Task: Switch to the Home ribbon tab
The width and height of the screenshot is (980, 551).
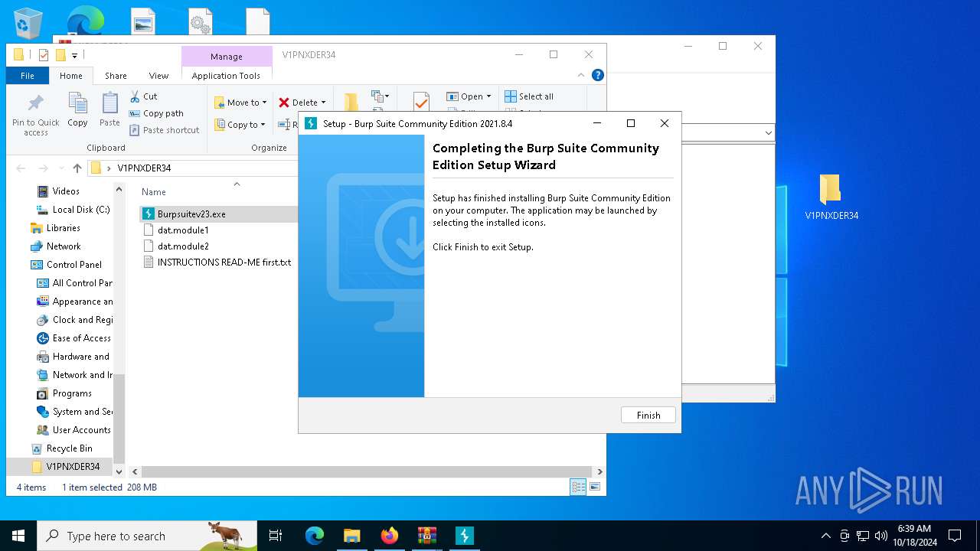Action: (x=70, y=76)
